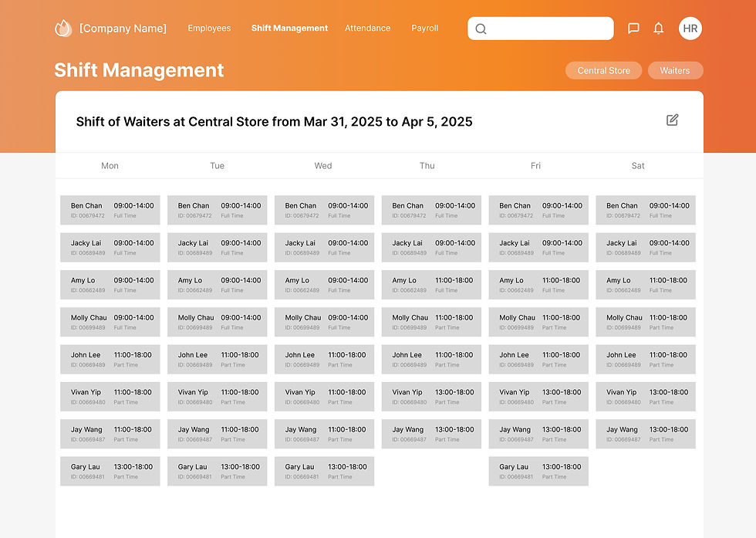
Task: Switch to the Attendance section
Action: click(368, 28)
